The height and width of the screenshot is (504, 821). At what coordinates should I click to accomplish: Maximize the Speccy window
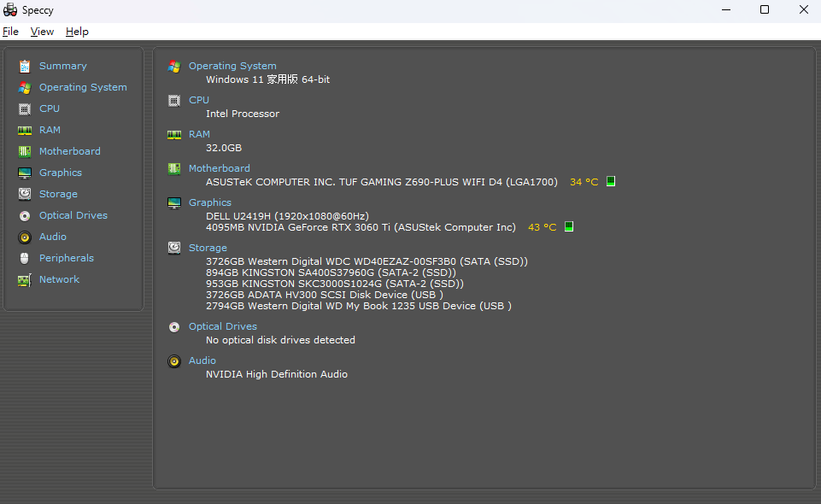[x=765, y=10]
